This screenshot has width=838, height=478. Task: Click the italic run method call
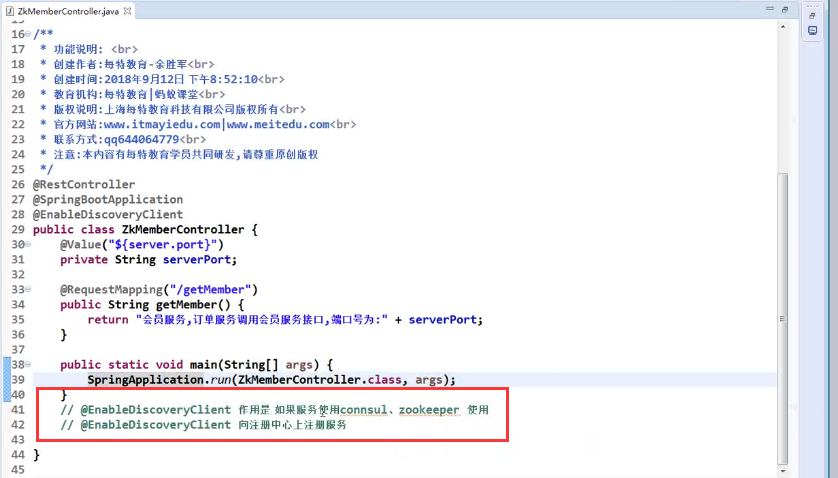pyautogui.click(x=221, y=380)
